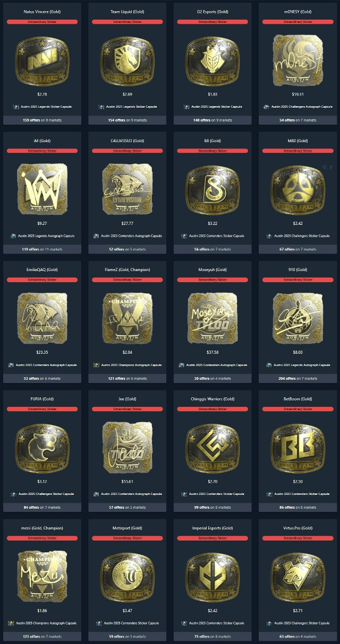Click the inspect-in-game icon on M80 card
The height and width of the screenshot is (644, 340).
click(x=330, y=167)
